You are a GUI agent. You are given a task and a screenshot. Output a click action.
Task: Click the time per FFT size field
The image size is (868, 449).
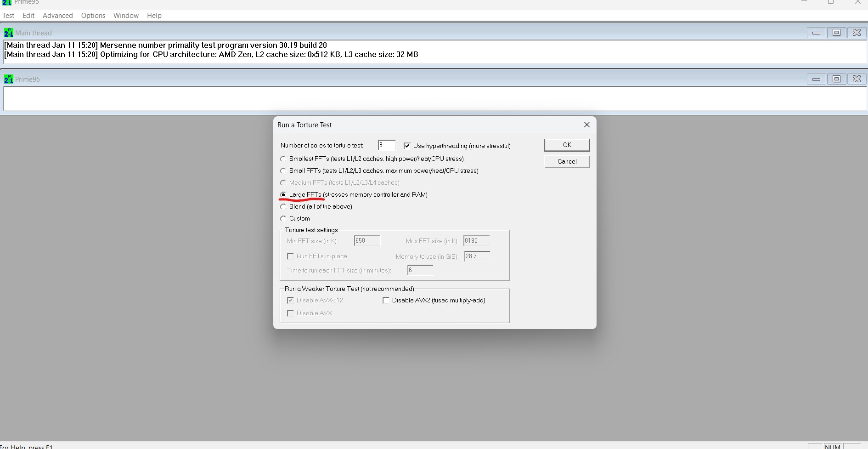(x=420, y=270)
